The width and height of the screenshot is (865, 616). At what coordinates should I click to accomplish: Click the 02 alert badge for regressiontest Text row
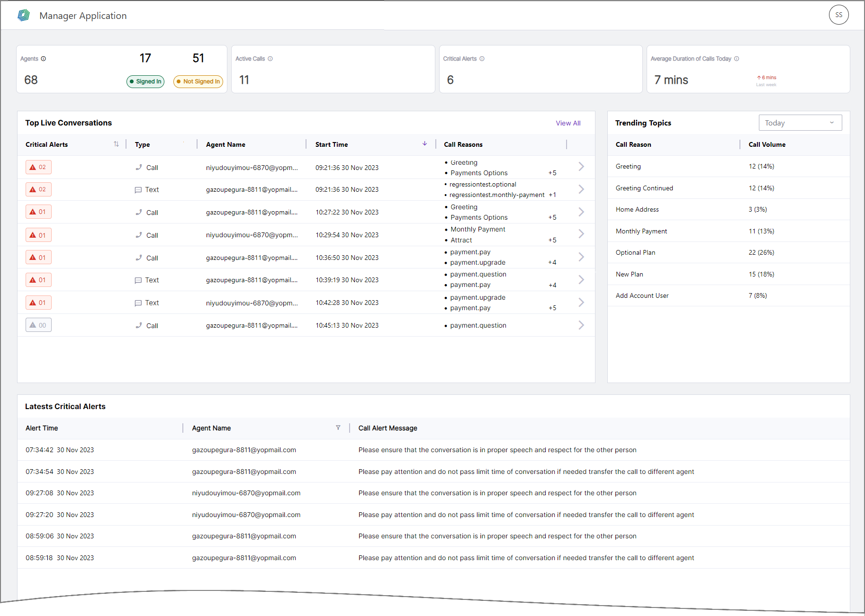pyautogui.click(x=38, y=189)
